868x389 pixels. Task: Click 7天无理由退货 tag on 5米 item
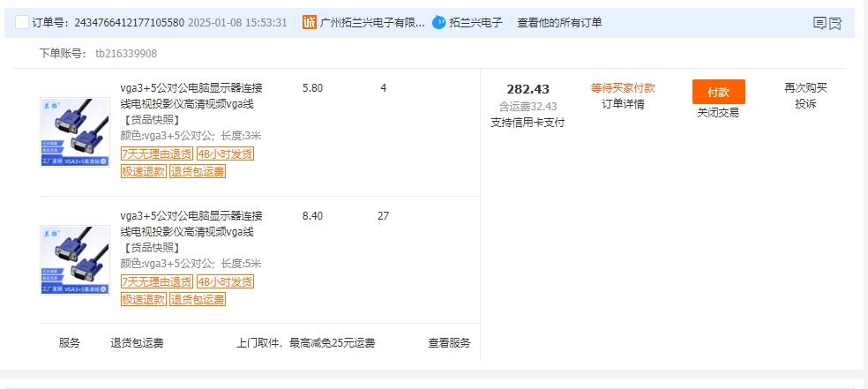point(157,281)
